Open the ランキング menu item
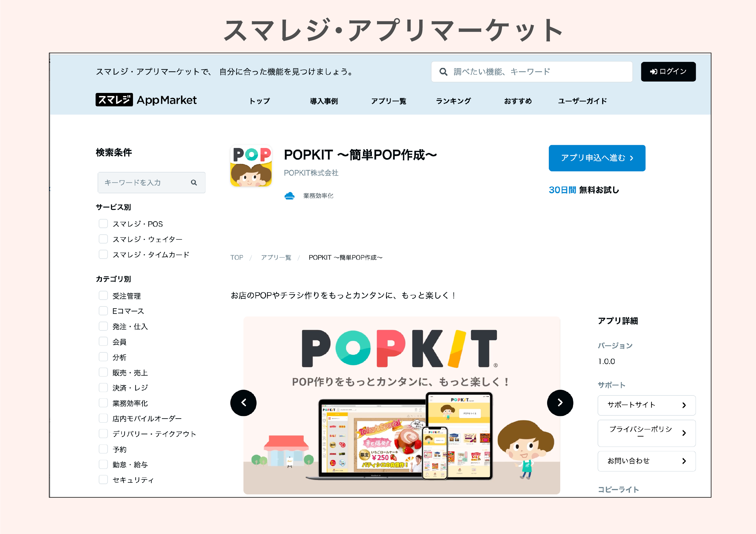This screenshot has width=756, height=534. 453,101
